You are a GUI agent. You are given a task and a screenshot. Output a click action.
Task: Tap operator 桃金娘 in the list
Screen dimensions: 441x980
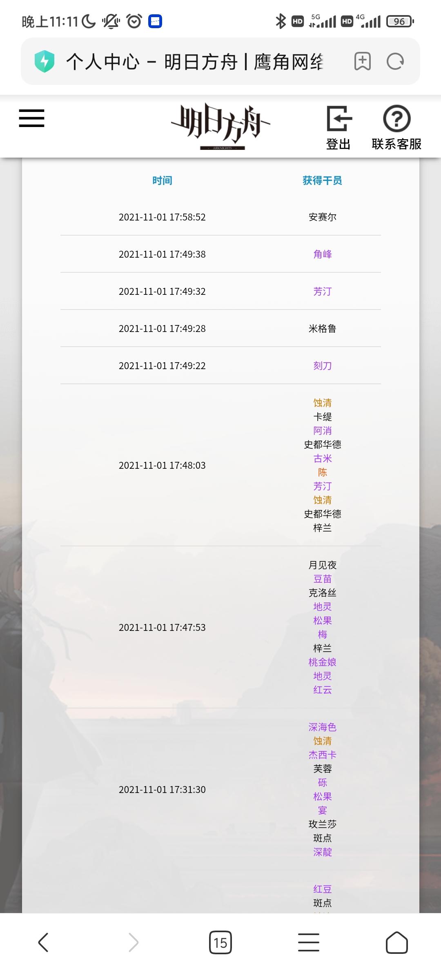click(323, 662)
